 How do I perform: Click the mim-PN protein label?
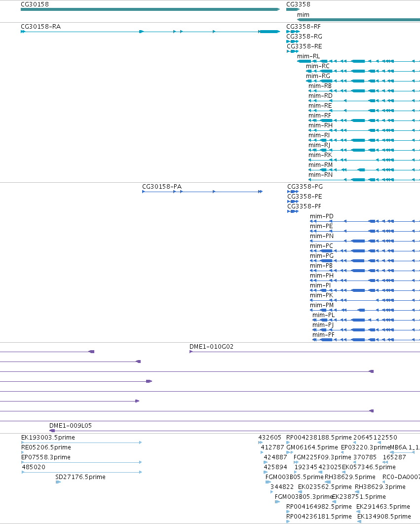click(321, 236)
